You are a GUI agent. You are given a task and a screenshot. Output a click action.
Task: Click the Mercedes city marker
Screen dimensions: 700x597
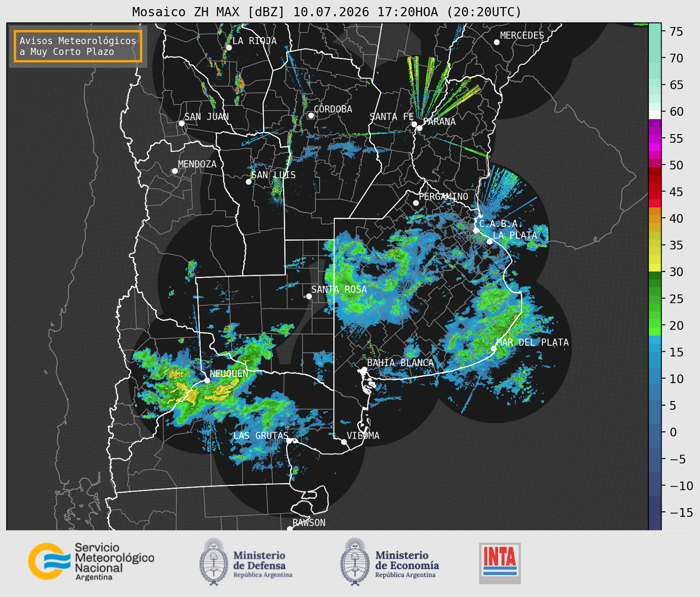click(x=496, y=42)
